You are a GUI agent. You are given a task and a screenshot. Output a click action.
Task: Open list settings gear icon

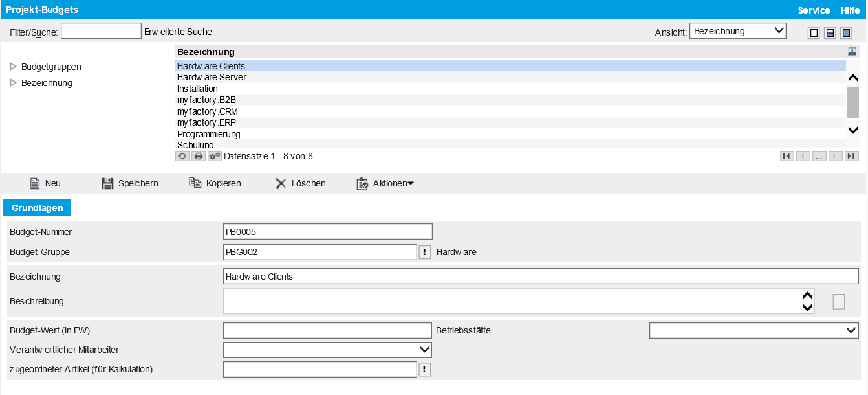pyautogui.click(x=215, y=156)
